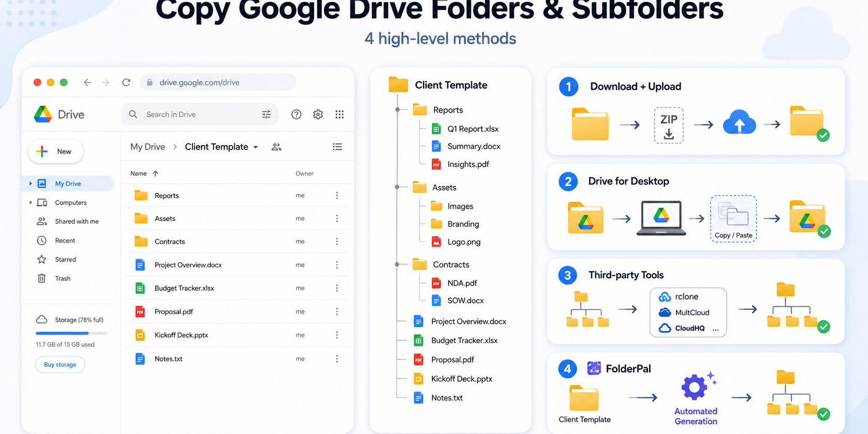
Task: Open more actions for Budget Tracker.xlsx row
Action: tap(337, 288)
